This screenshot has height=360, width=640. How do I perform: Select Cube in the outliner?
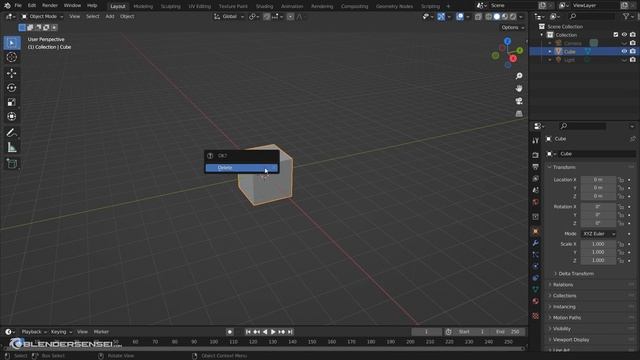[570, 51]
